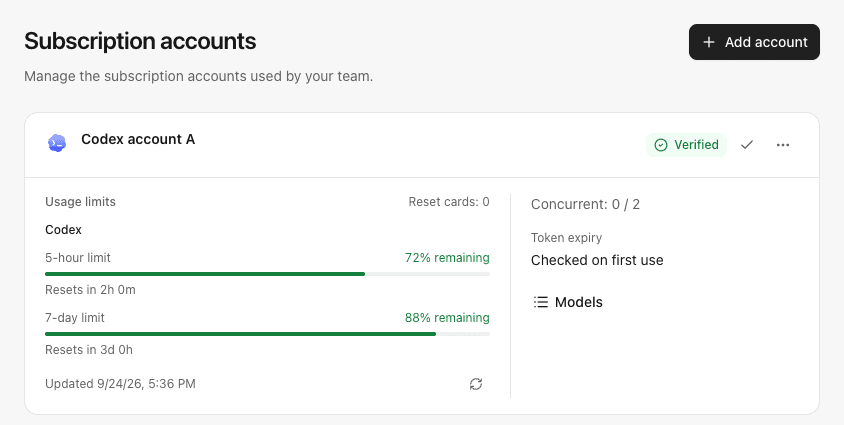
Task: Click the checkmark icon next to Verified
Action: pos(747,145)
